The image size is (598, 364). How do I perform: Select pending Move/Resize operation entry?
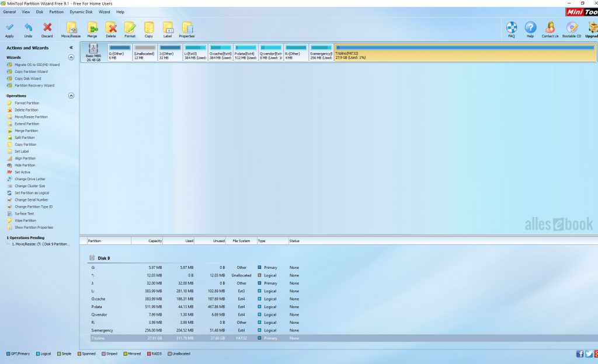pyautogui.click(x=41, y=244)
